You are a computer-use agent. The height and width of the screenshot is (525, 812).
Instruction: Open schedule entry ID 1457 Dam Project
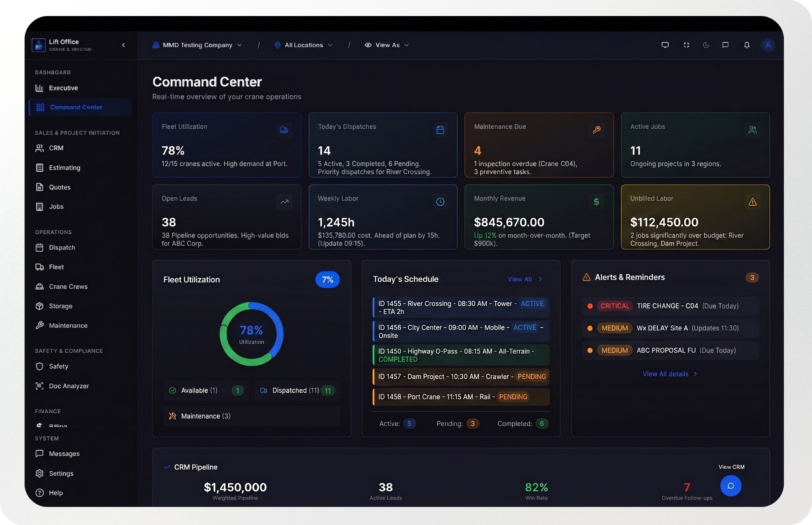point(461,377)
